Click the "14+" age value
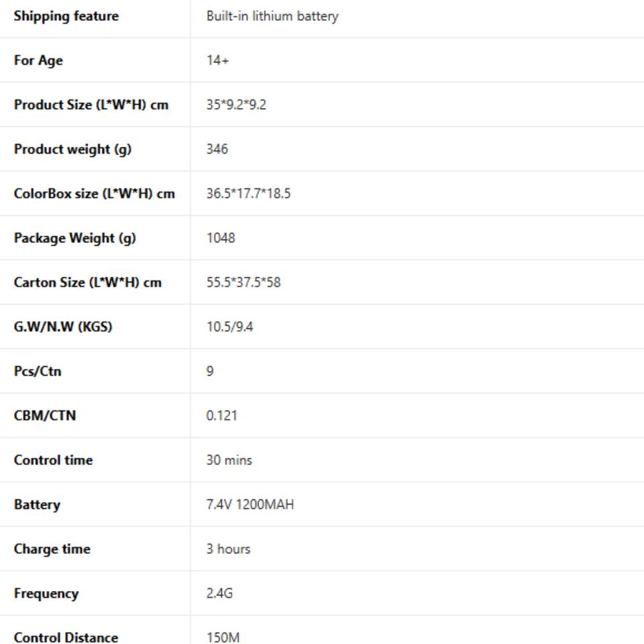Viewport: 644px width, 644px height. coord(217,60)
